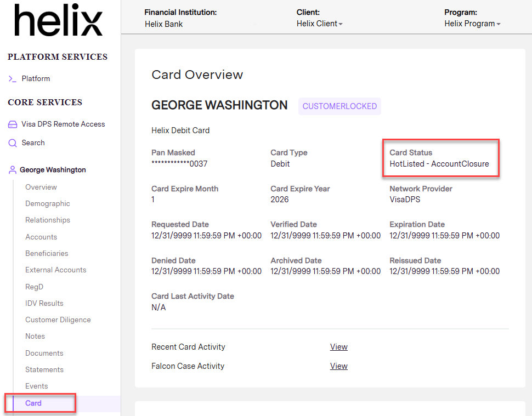Select IDV Results in the sidebar

(44, 303)
